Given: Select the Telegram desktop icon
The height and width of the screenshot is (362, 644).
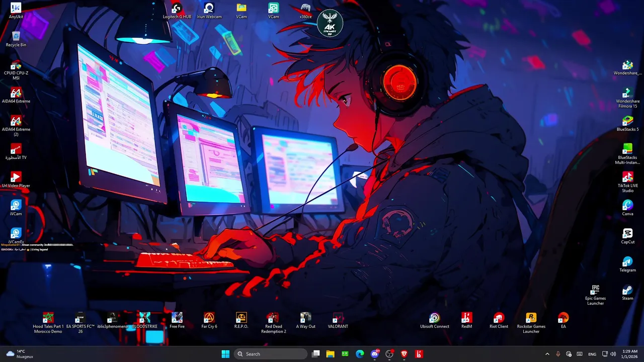Looking at the screenshot, I should tap(628, 264).
